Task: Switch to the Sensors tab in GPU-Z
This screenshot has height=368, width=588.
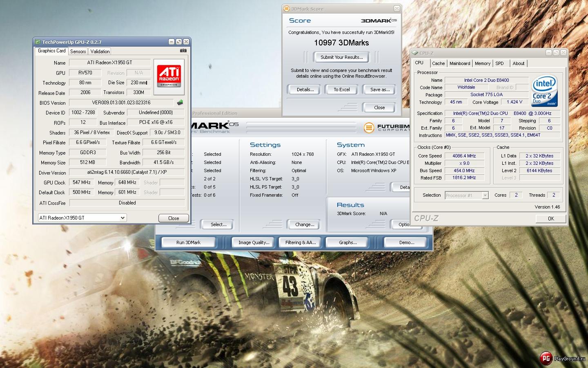Action: (x=78, y=52)
